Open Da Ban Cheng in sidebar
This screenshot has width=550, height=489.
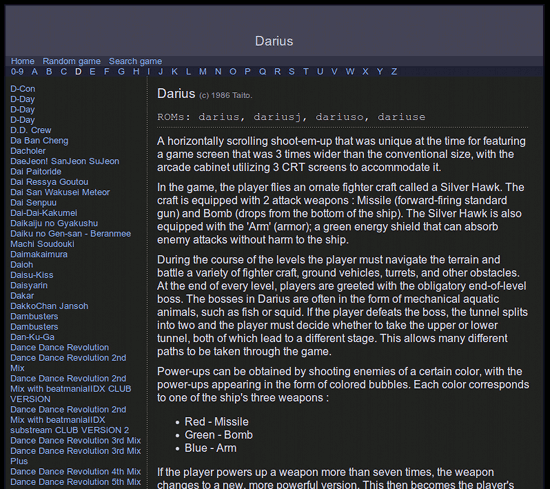coord(39,141)
